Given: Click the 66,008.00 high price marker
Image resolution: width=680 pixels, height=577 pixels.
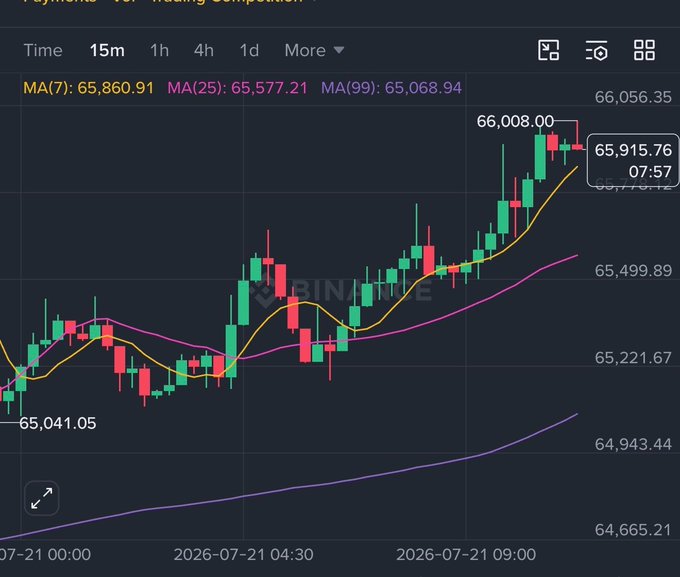Looking at the screenshot, I should pos(515,121).
